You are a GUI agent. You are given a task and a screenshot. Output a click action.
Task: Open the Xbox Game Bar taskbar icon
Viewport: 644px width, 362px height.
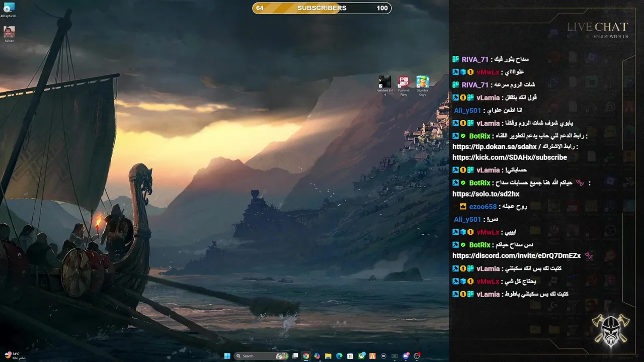pos(394,356)
